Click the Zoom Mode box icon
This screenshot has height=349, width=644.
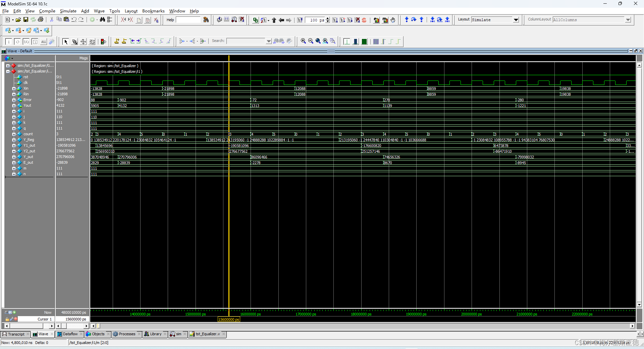coord(74,42)
